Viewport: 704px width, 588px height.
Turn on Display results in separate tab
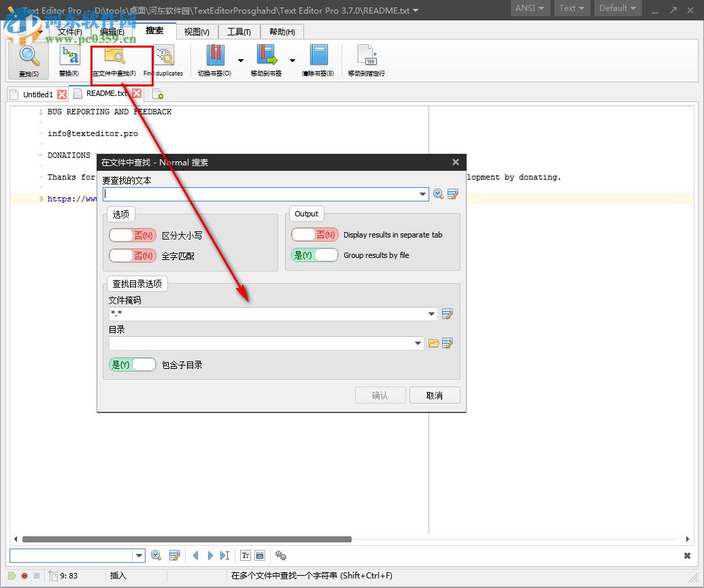315,234
